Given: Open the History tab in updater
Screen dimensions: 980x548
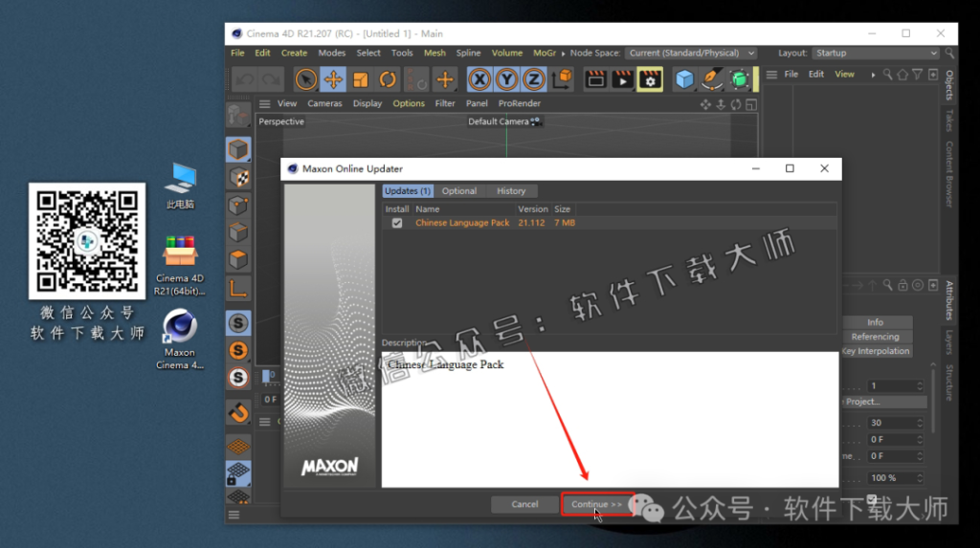Looking at the screenshot, I should coord(511,191).
